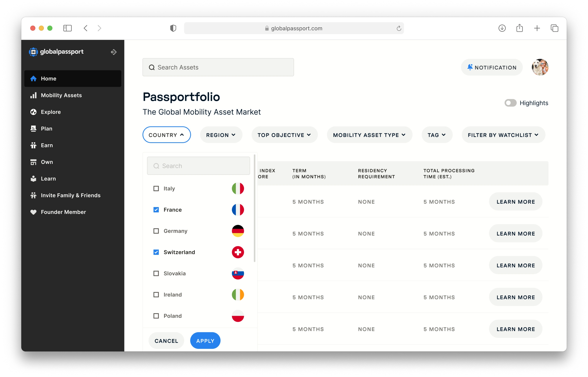This screenshot has width=588, height=377.
Task: Click the Founder Member heart icon
Action: pos(33,212)
